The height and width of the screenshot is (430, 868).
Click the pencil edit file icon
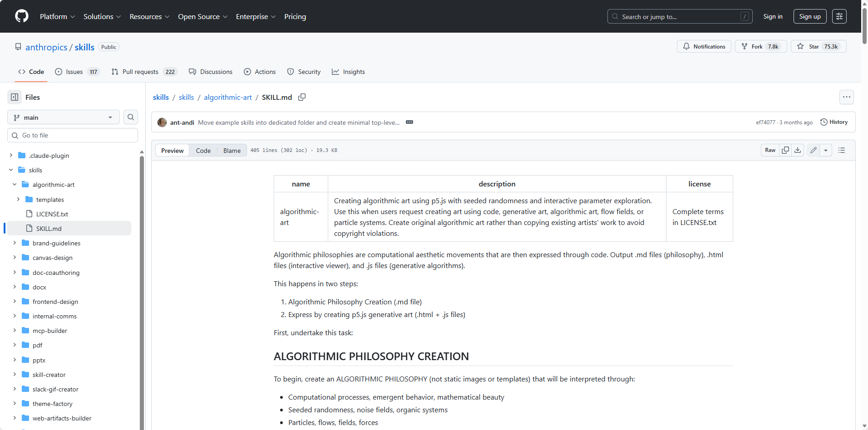tap(814, 150)
